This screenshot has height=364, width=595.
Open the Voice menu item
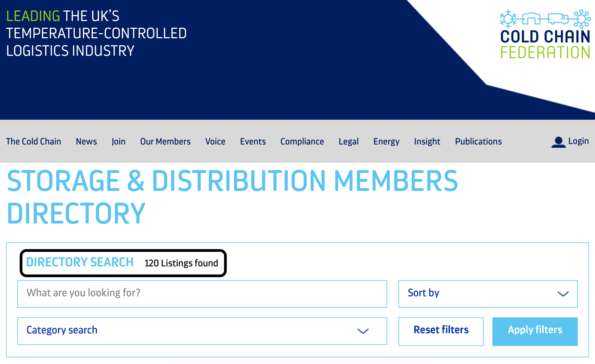tap(215, 141)
